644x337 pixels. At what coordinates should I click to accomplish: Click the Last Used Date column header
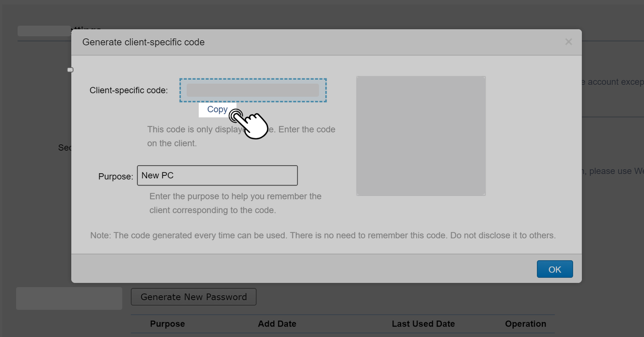click(x=423, y=324)
